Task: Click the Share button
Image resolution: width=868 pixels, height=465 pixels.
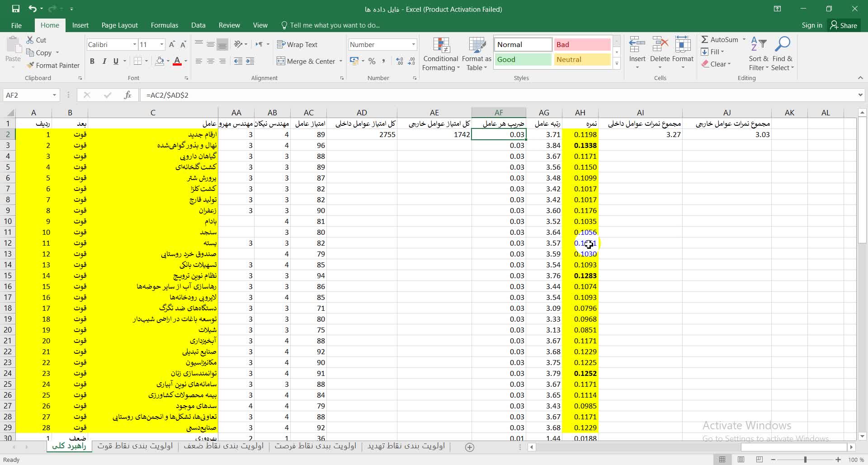Action: pos(844,25)
